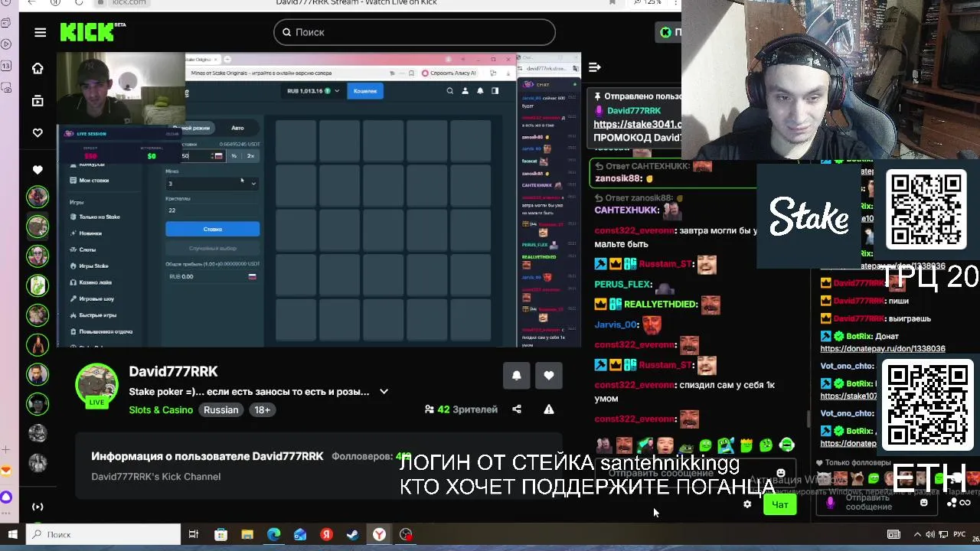Open Быстрые игры in the Stake sidebar
The height and width of the screenshot is (551, 980).
[x=93, y=315]
